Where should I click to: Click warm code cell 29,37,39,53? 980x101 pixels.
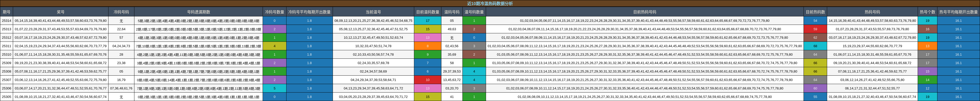click(452, 71)
